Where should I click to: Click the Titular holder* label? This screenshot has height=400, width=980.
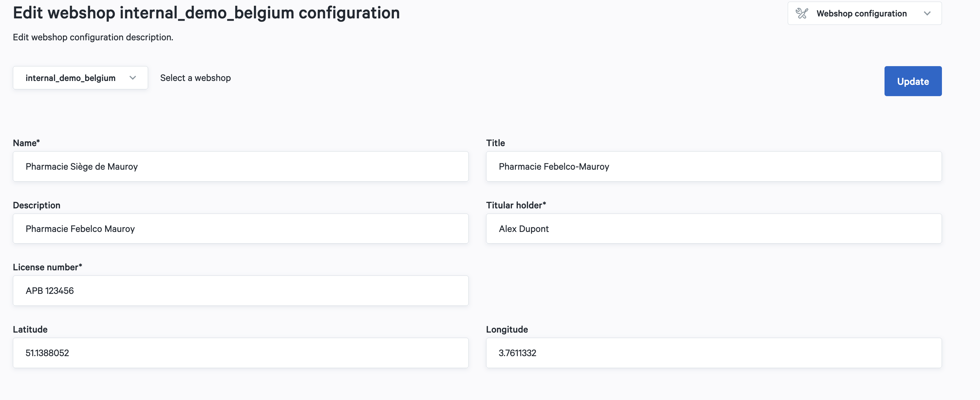(x=515, y=205)
